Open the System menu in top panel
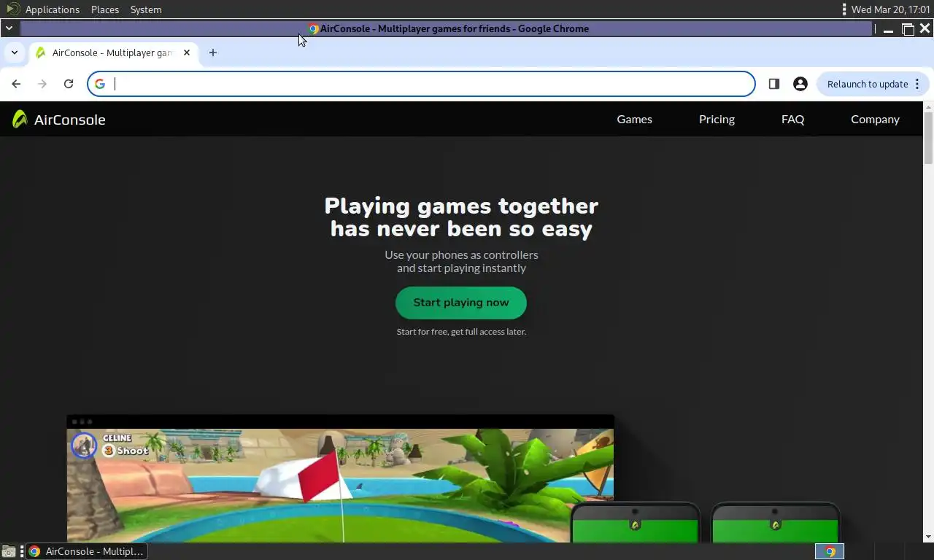The image size is (934, 560). pyautogui.click(x=146, y=9)
